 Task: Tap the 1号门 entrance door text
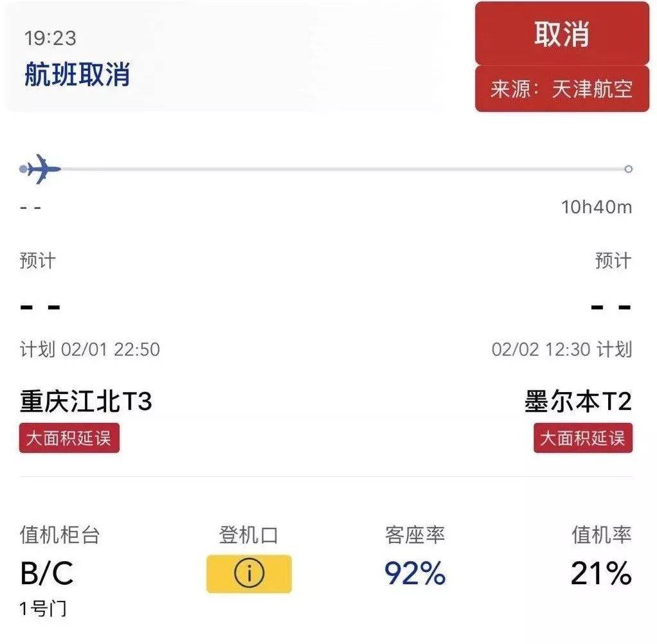tap(43, 609)
